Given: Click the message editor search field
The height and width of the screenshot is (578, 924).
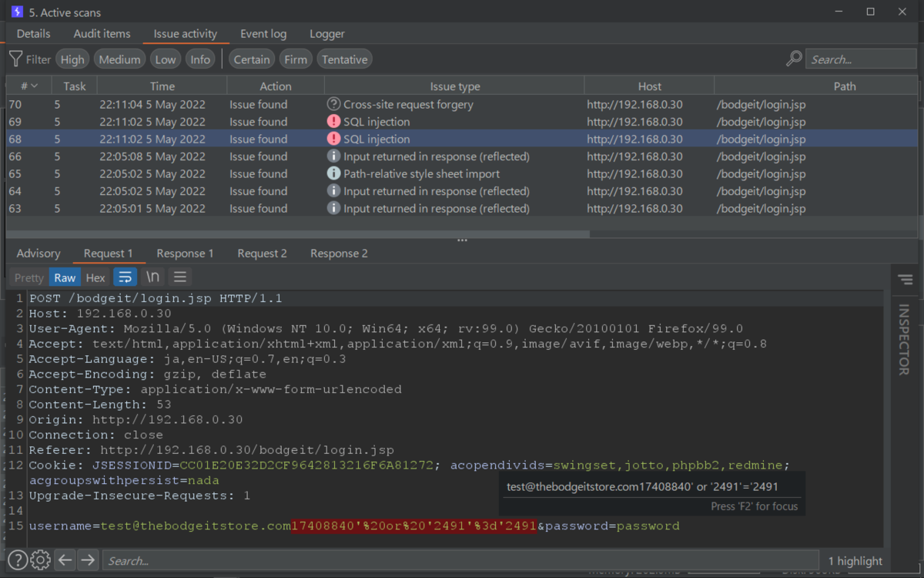Looking at the screenshot, I should click(x=460, y=561).
